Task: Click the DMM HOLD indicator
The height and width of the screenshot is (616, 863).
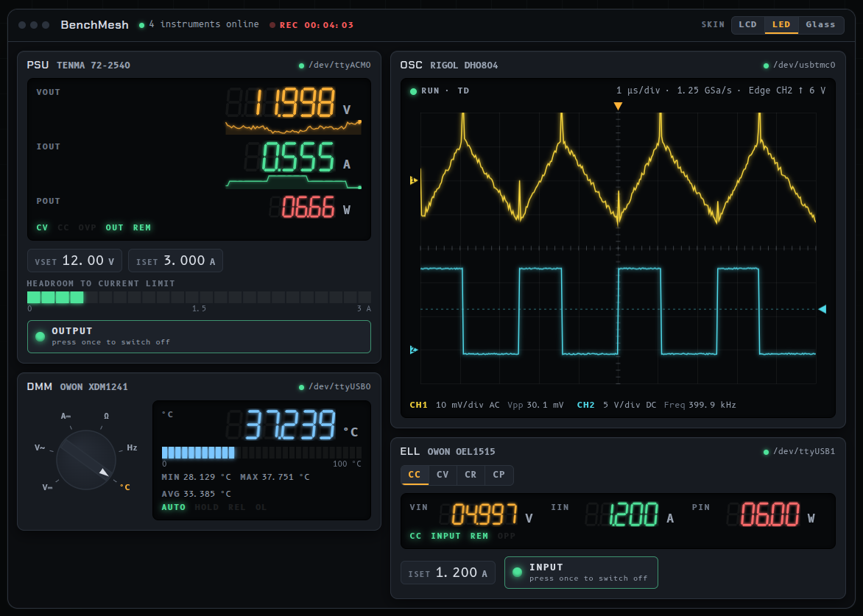Action: click(x=206, y=508)
